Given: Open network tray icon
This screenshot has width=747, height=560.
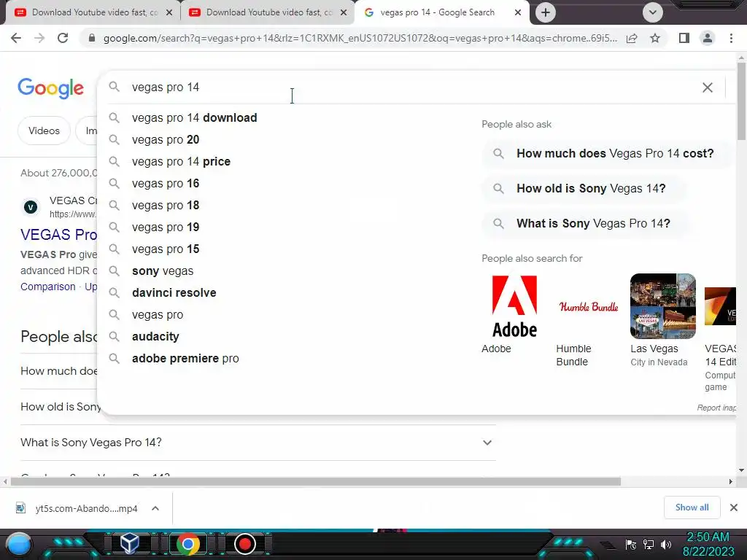Looking at the screenshot, I should pyautogui.click(x=649, y=544).
